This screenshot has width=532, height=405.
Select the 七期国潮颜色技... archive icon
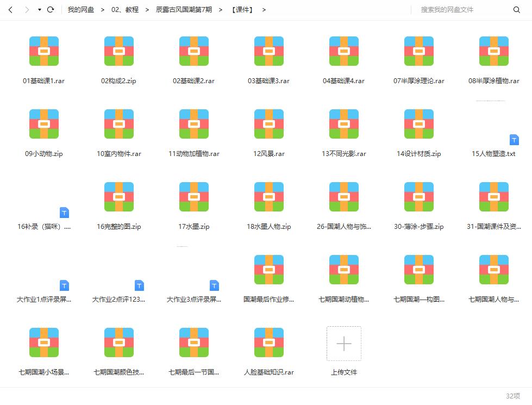[119, 342]
